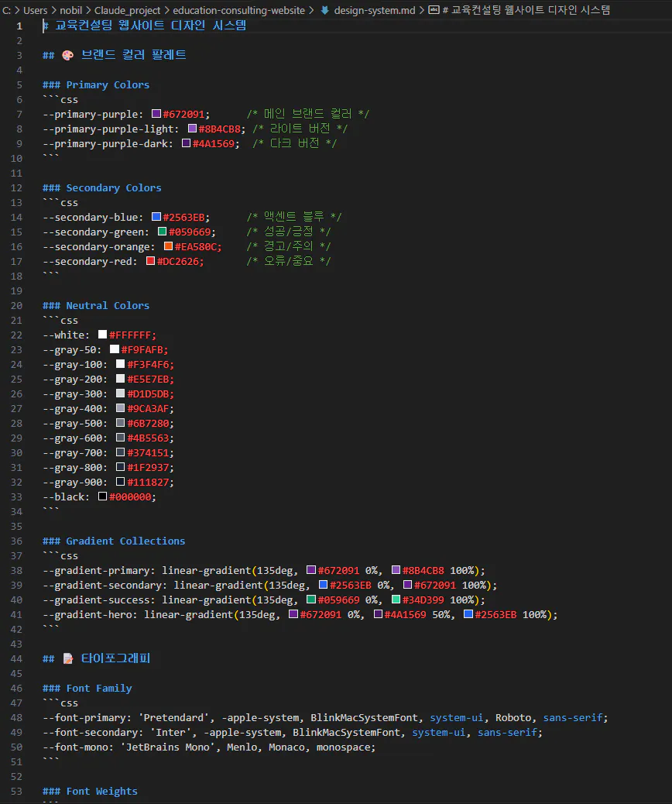Viewport: 672px width, 804px height.
Task: Click the Neutral Colors heading
Action: [96, 306]
